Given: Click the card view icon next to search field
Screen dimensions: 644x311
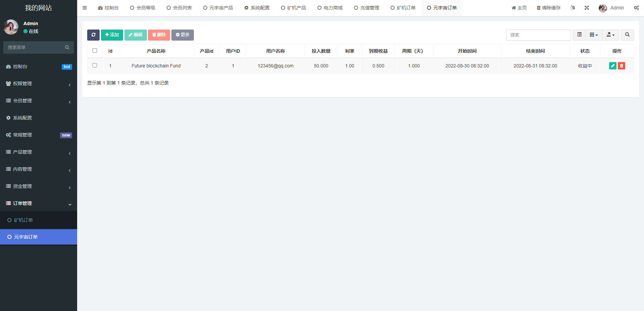Looking at the screenshot, I should pyautogui.click(x=579, y=35).
